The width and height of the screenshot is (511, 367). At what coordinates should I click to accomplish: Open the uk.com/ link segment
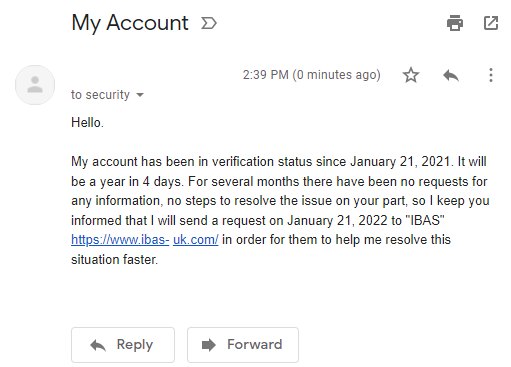point(196,239)
